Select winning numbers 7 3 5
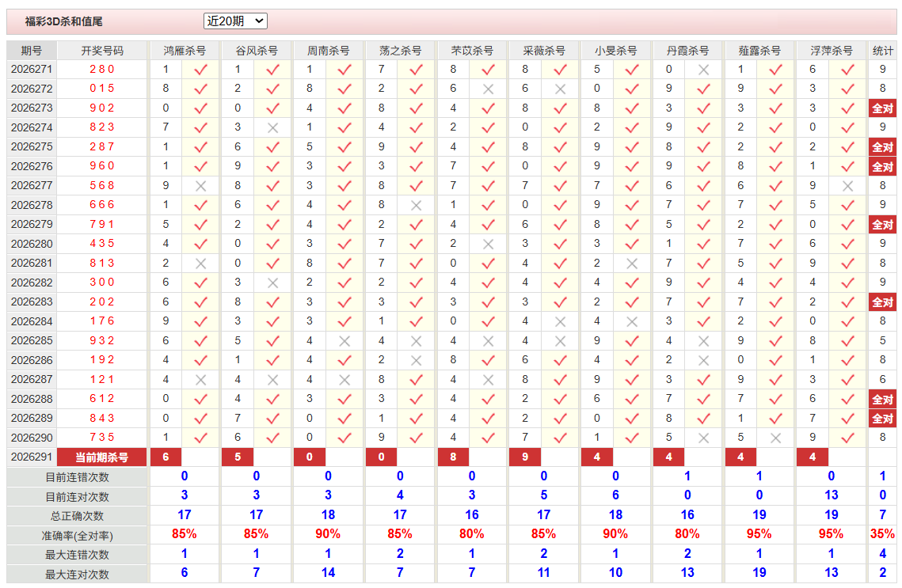This screenshot has height=588, width=902. 102,438
